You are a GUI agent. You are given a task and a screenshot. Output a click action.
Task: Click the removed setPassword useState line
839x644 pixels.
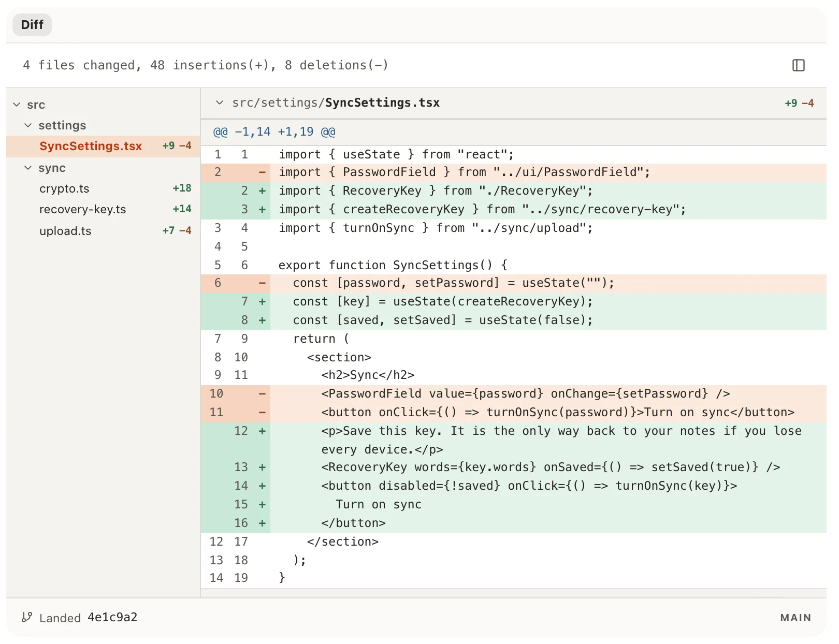[x=514, y=283]
